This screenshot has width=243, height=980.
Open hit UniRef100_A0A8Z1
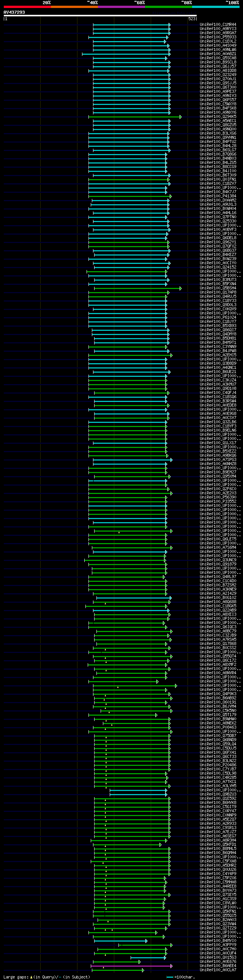pos(218,54)
